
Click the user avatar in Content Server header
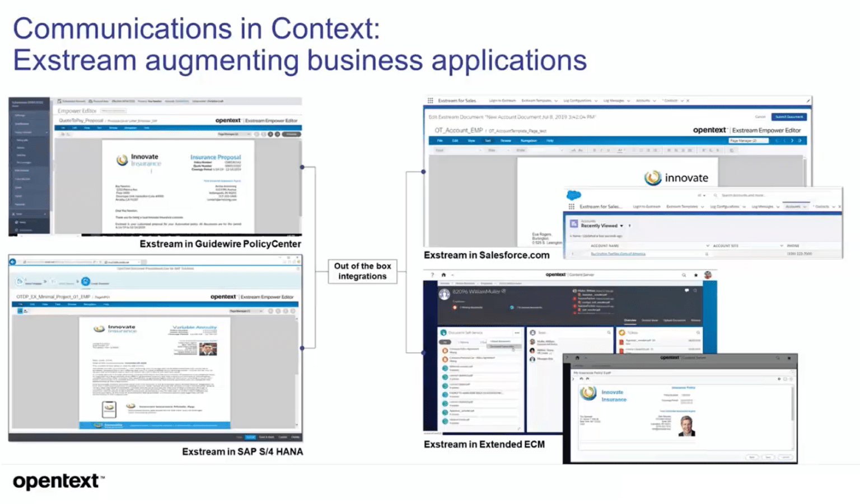[708, 275]
